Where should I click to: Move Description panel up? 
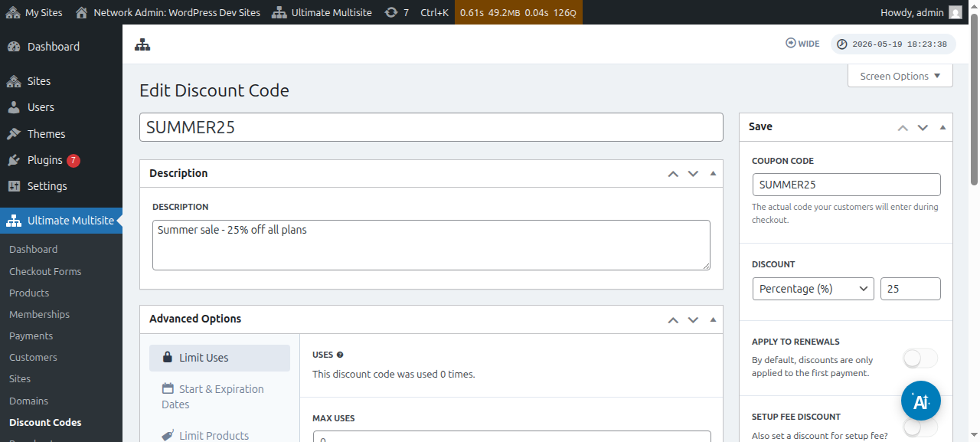coord(673,174)
